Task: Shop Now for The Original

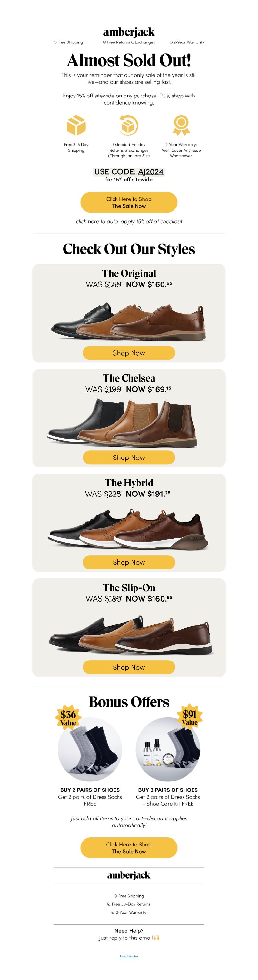Action: [129, 353]
